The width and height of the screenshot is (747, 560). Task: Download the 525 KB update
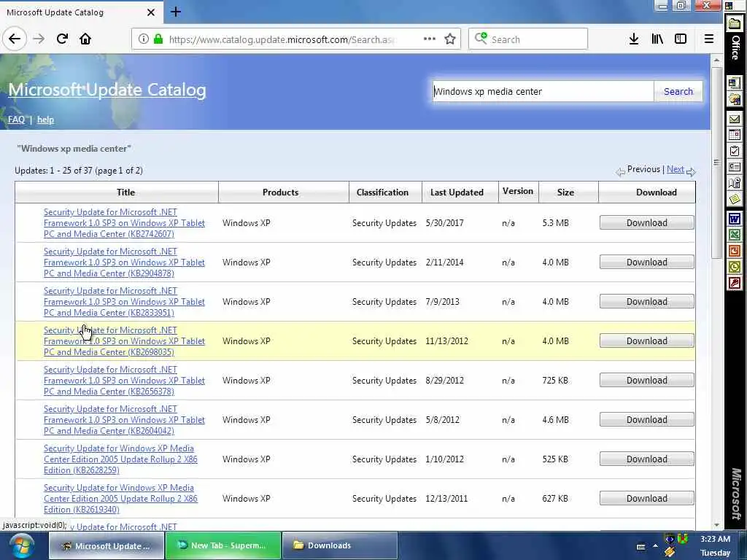pyautogui.click(x=646, y=459)
